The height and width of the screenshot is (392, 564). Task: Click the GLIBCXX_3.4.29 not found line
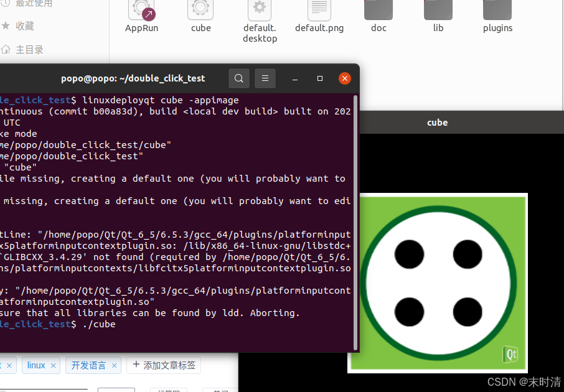click(x=175, y=257)
